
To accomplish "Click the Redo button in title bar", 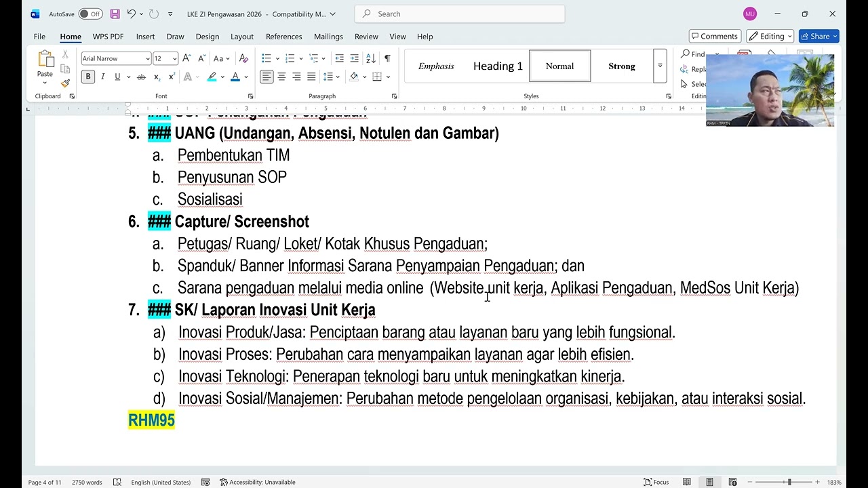I will 154,14.
